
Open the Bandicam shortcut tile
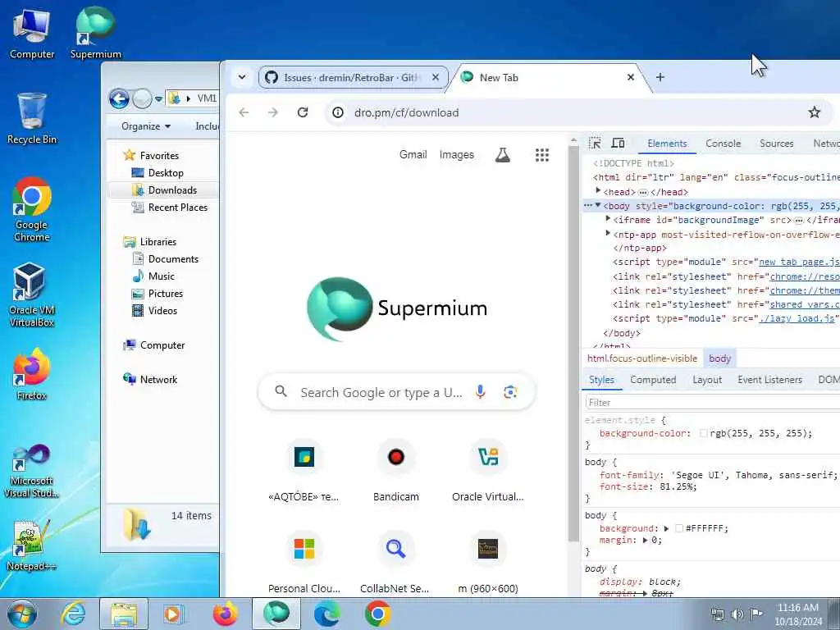[x=396, y=472]
